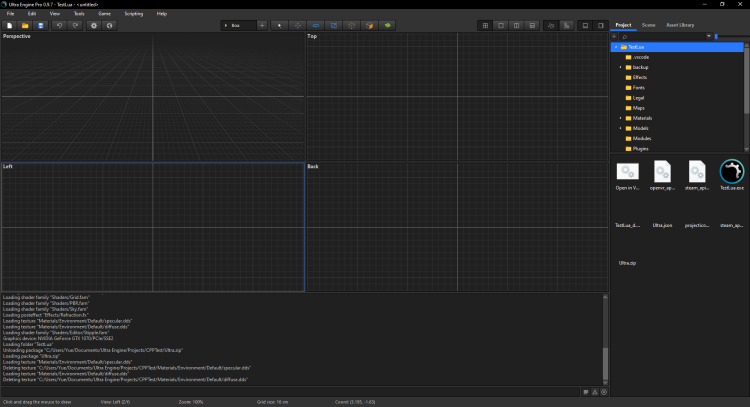This screenshot has width=750, height=407.
Task: Choose the selection pointer tool
Action: pos(280,25)
